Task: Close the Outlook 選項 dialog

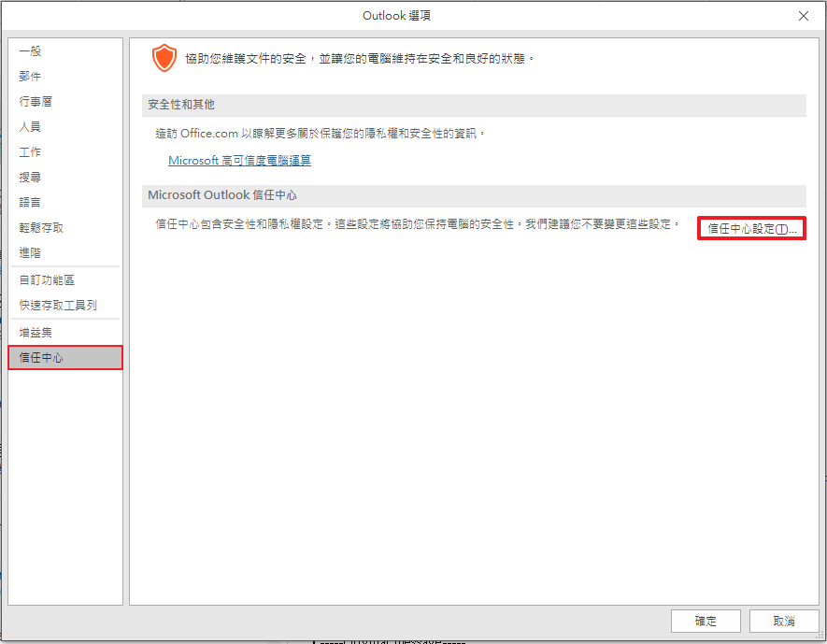Action: click(x=804, y=15)
